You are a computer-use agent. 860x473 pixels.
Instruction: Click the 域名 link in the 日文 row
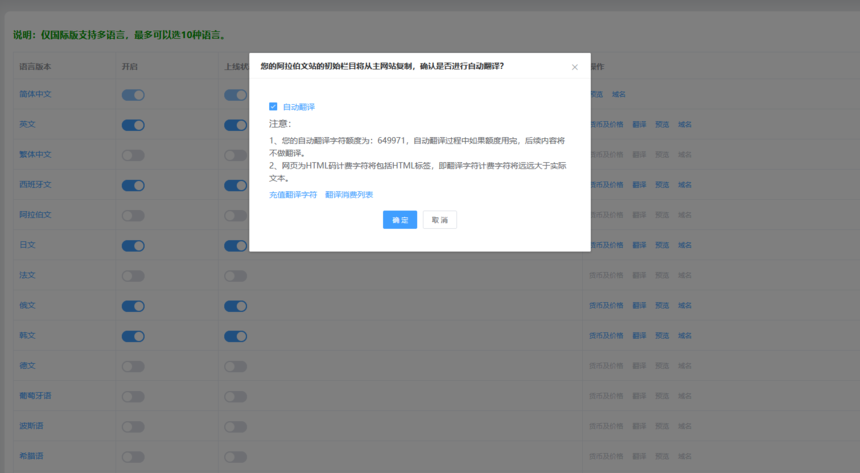tap(684, 245)
